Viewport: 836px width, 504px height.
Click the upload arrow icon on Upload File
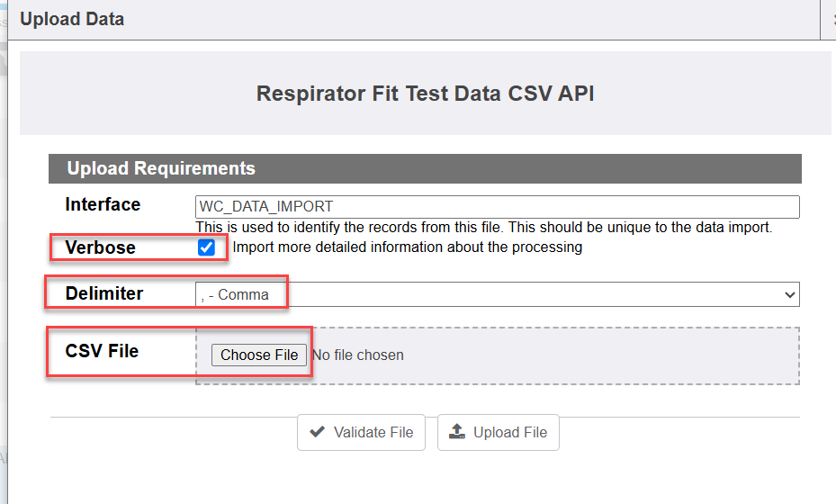(457, 432)
